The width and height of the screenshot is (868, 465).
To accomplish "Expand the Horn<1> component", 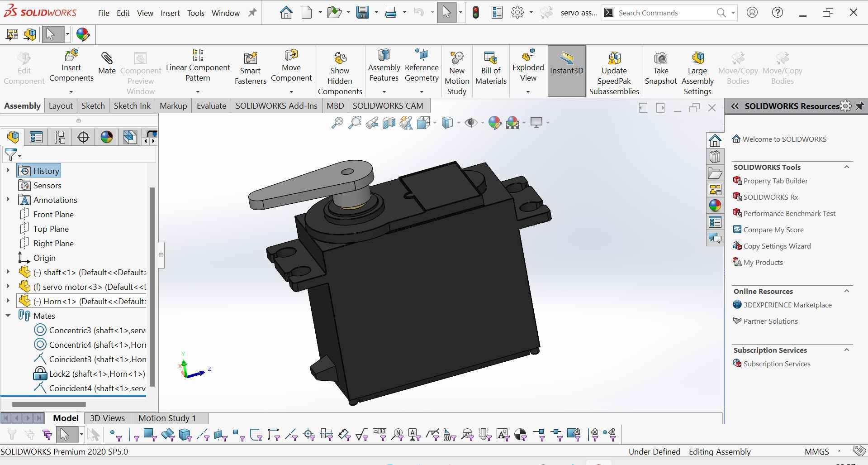I will coord(8,301).
